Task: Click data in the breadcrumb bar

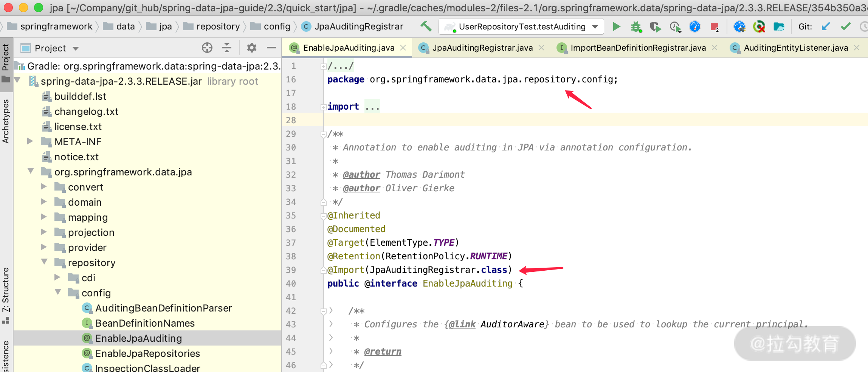Action: pos(126,26)
